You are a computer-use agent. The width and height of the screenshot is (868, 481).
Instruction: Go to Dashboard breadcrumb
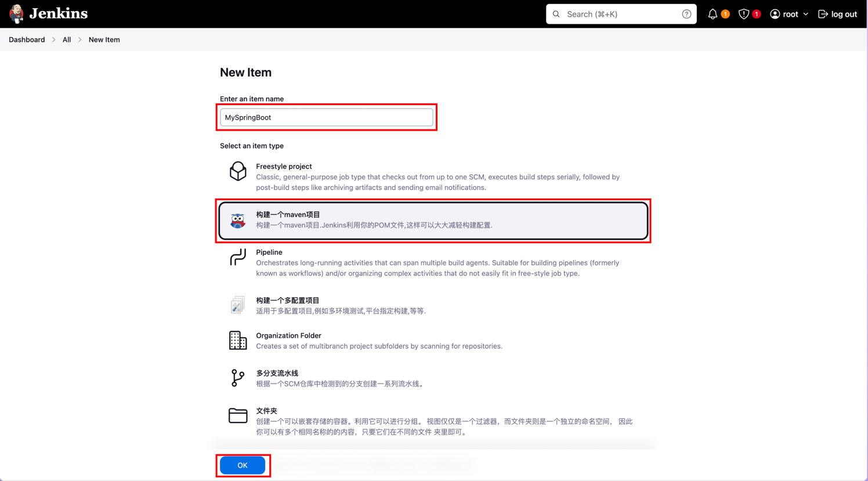click(27, 39)
